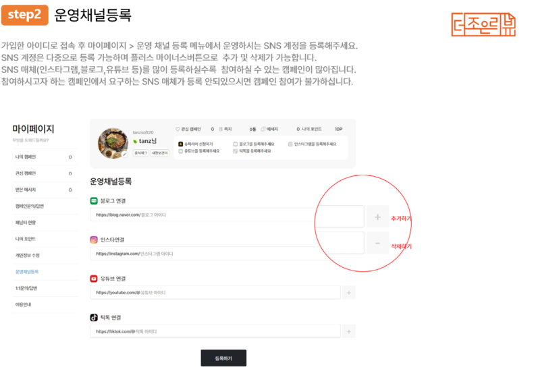Viewport: 540px width, 392px height.
Task: Click the TikTok icon beside 틱톡 연결
Action: point(94,317)
